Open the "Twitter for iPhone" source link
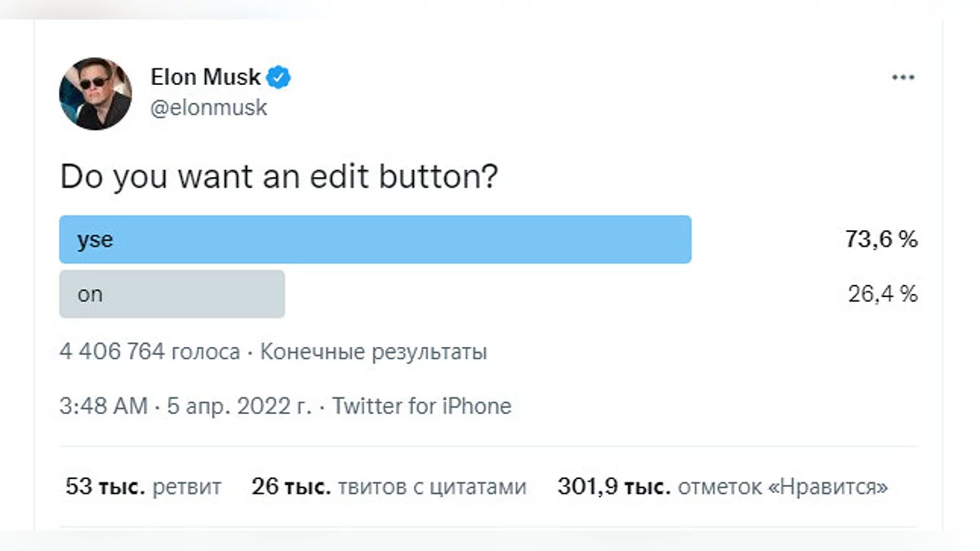The image size is (980, 551). 421,406
